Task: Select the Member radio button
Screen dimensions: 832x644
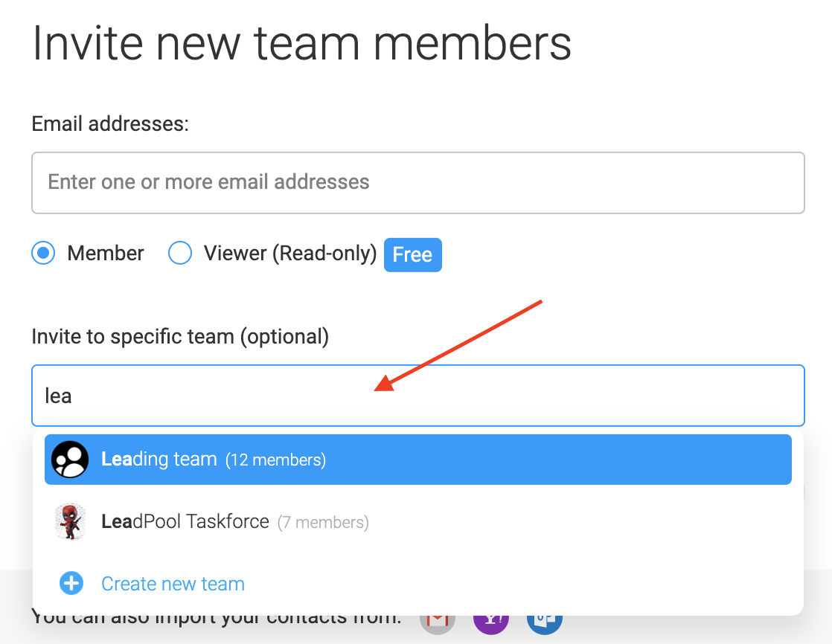Action: tap(43, 253)
